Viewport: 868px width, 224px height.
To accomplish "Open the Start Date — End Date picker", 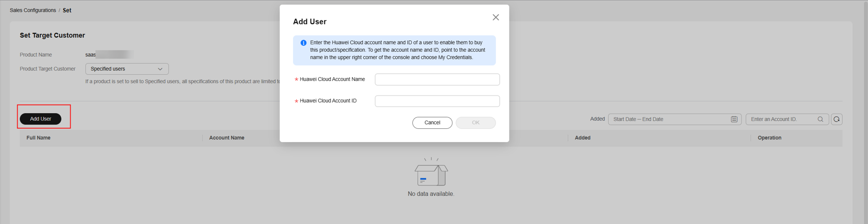I will 668,119.
